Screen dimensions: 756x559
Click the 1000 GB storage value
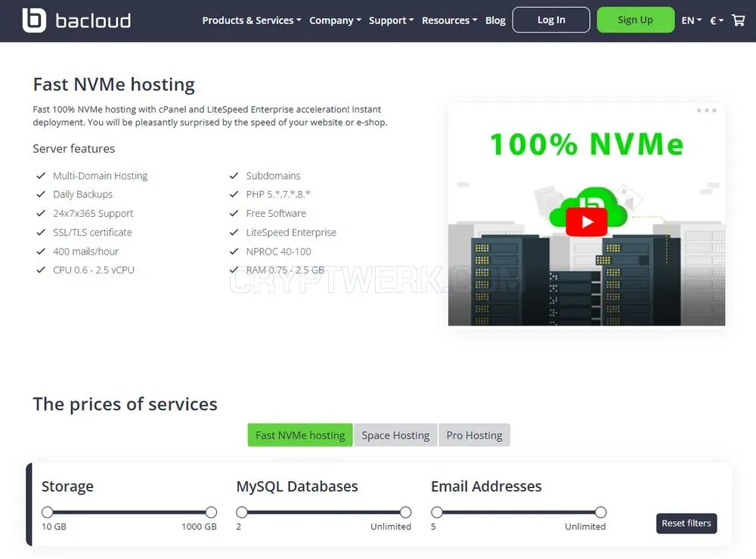(199, 527)
